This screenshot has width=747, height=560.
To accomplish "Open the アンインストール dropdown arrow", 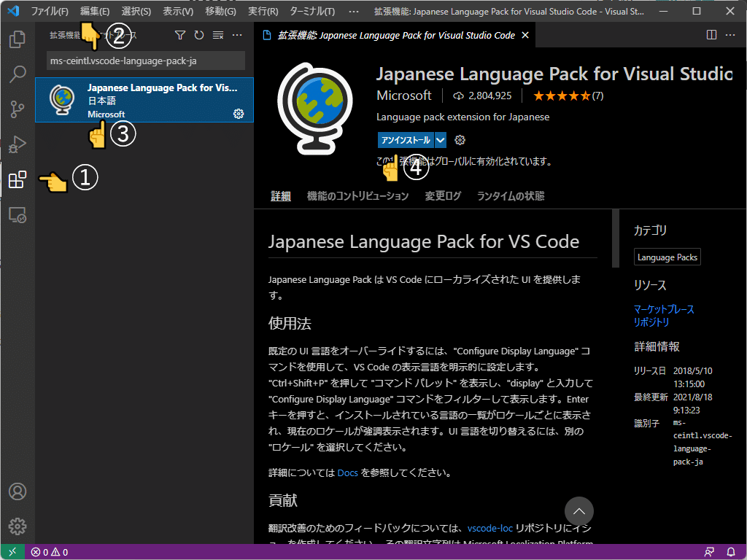I will click(x=441, y=140).
